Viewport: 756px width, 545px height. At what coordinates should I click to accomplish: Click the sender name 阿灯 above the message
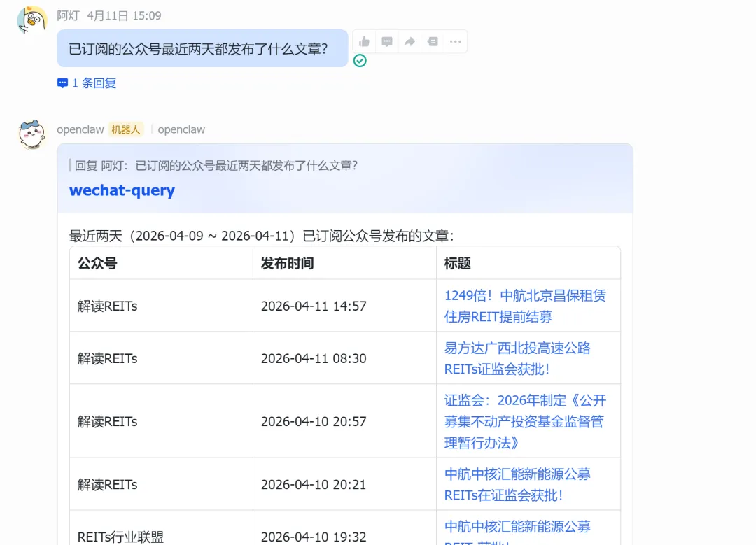pyautogui.click(x=67, y=16)
